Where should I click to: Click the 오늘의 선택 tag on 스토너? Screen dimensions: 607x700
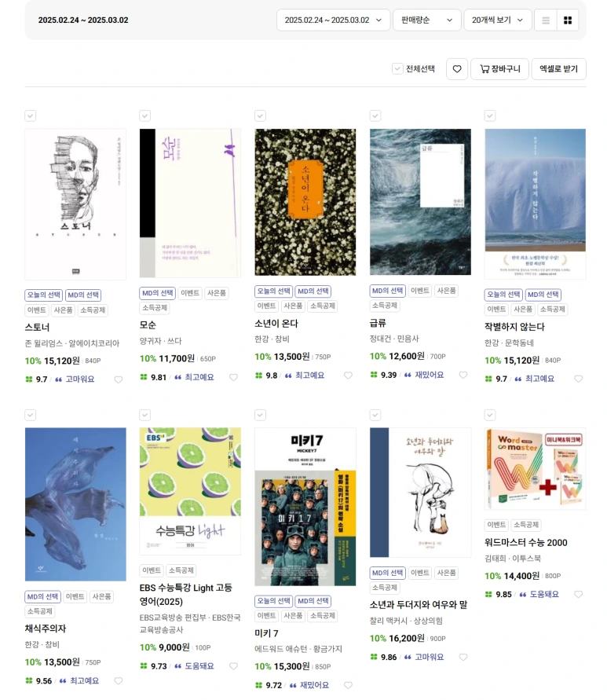tap(44, 295)
